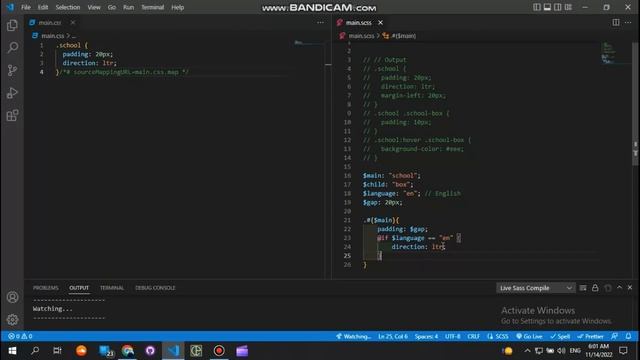
Task: Maximize the panel with chevron up
Action: coord(619,288)
